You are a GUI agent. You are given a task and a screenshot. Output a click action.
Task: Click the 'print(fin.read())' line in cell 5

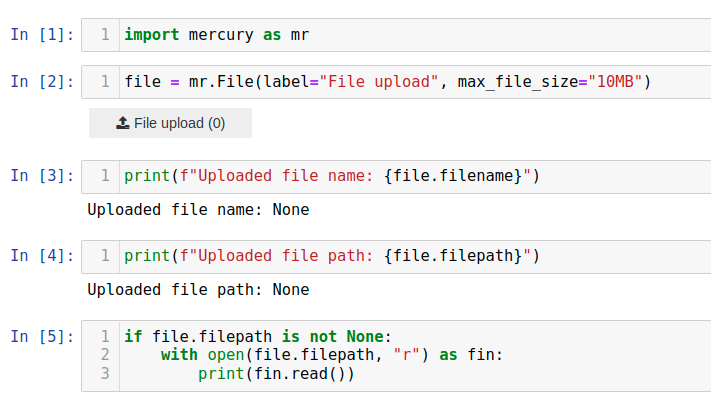click(x=276, y=374)
